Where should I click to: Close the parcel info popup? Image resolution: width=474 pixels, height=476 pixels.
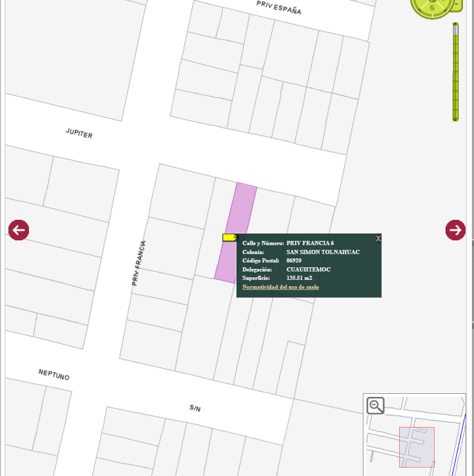(378, 239)
